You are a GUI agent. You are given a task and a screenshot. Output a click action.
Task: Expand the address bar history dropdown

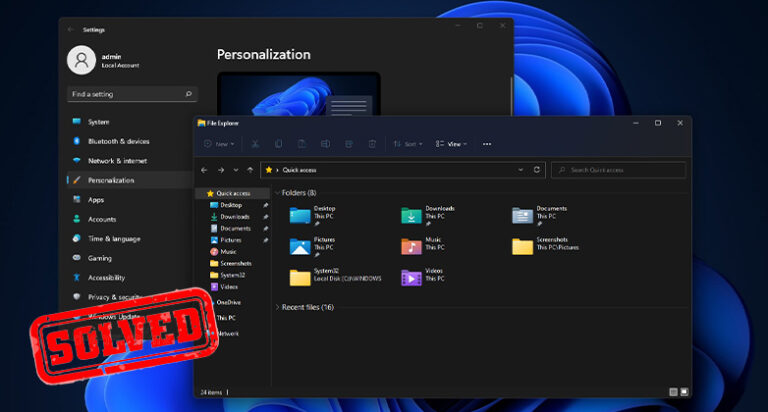[520, 170]
